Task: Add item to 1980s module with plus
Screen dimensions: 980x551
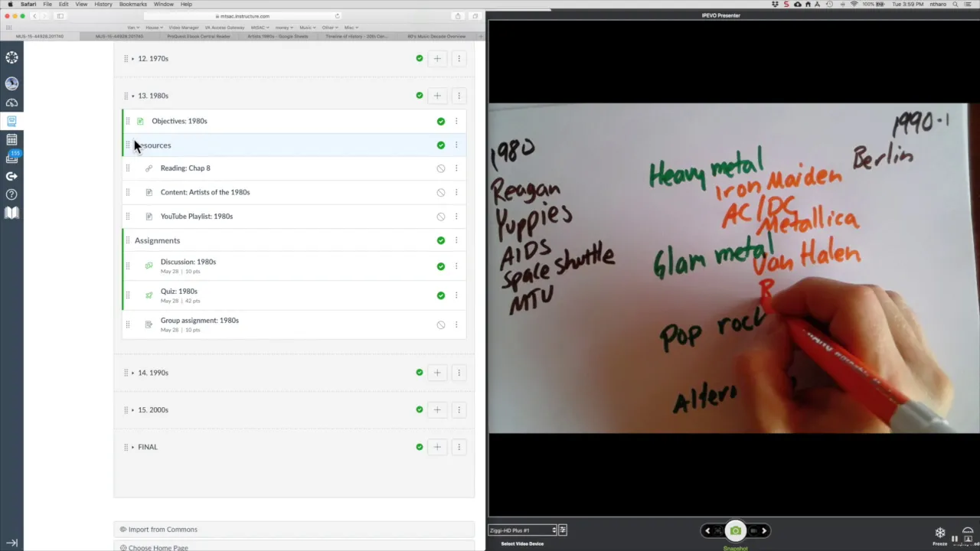Action: click(437, 96)
